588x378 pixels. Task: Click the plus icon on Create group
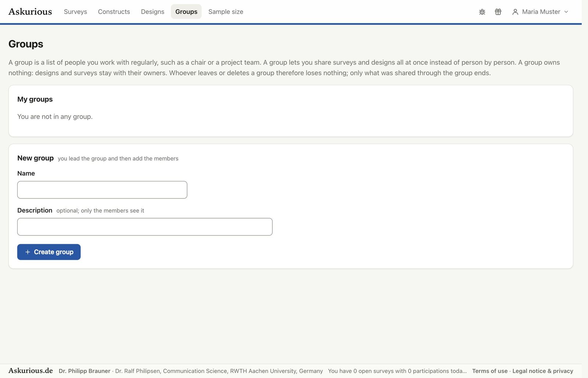[28, 252]
